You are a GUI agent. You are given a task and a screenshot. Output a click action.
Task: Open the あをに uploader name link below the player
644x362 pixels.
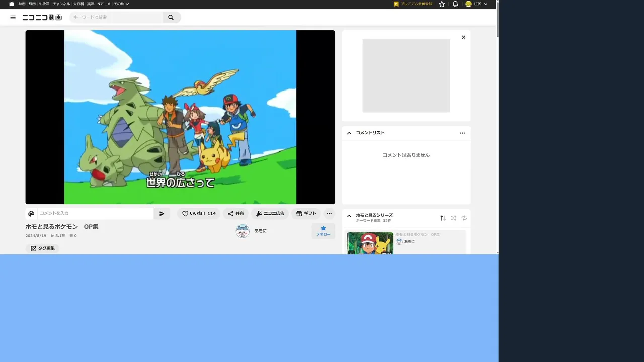tap(260, 231)
